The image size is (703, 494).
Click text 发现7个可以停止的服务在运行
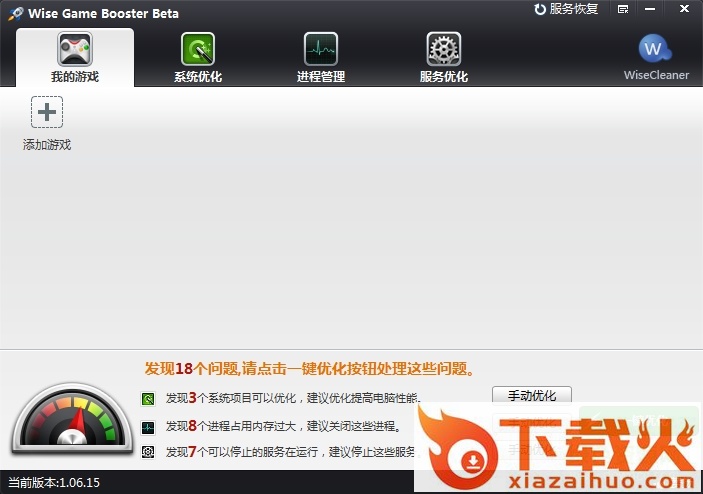(242, 451)
